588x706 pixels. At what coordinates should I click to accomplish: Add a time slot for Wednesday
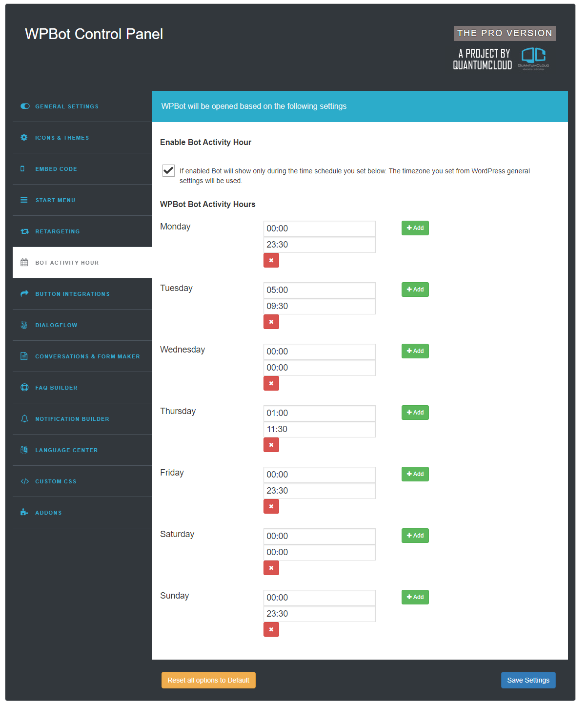[415, 351]
